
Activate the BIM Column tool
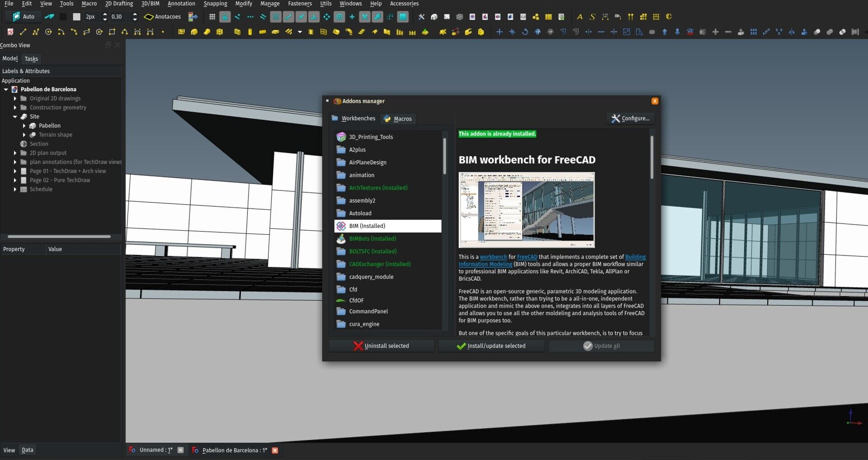pyautogui.click(x=250, y=32)
